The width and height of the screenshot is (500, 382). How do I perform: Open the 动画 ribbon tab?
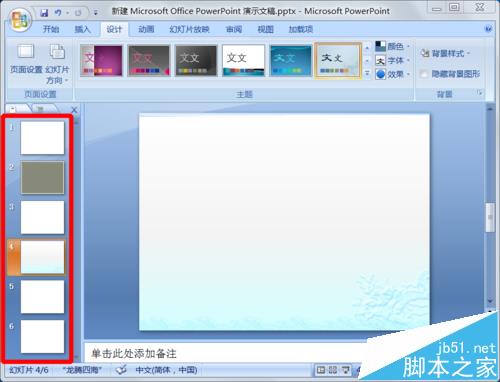[146, 29]
